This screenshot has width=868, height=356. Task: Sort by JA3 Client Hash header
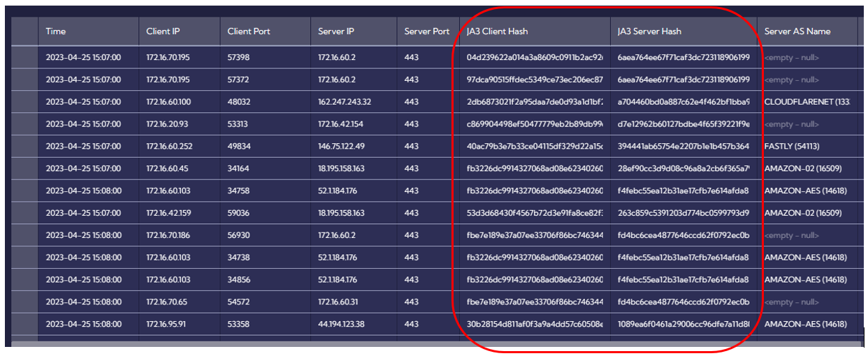tap(498, 31)
